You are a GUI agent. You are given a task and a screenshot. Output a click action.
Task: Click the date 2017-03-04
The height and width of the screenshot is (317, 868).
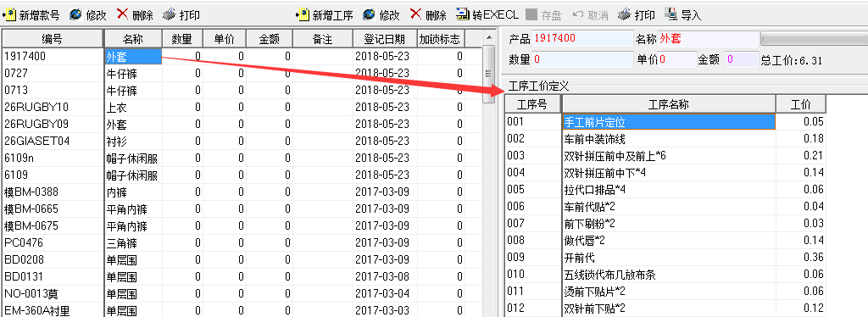(x=382, y=294)
